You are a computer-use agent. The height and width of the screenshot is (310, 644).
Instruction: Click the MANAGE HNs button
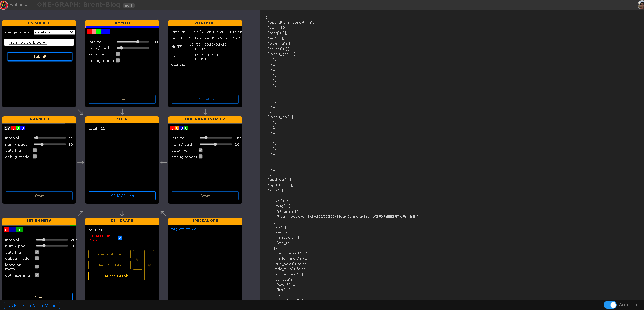[x=122, y=196]
